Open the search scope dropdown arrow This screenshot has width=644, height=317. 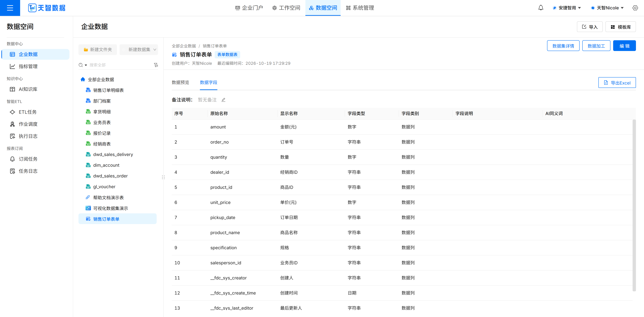pyautogui.click(x=86, y=65)
